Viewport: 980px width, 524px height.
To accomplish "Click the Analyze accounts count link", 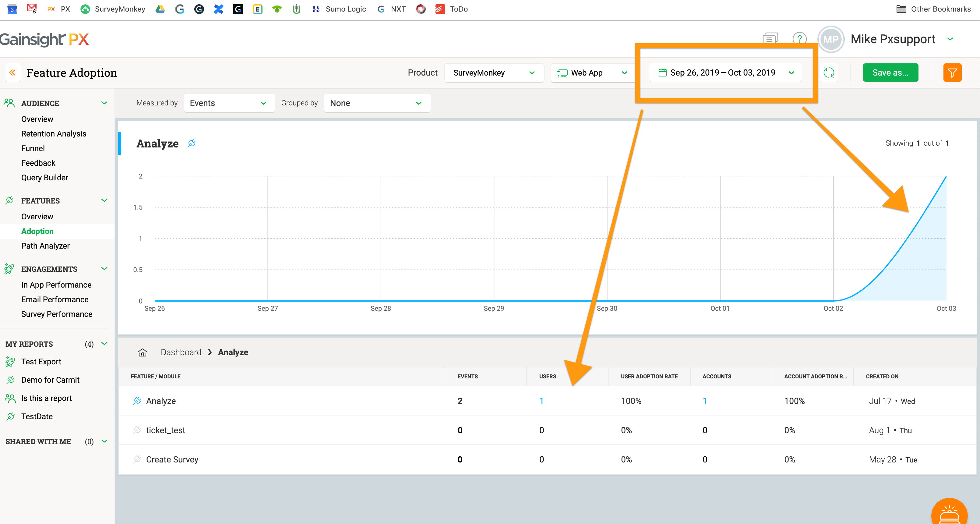I will coord(705,401).
